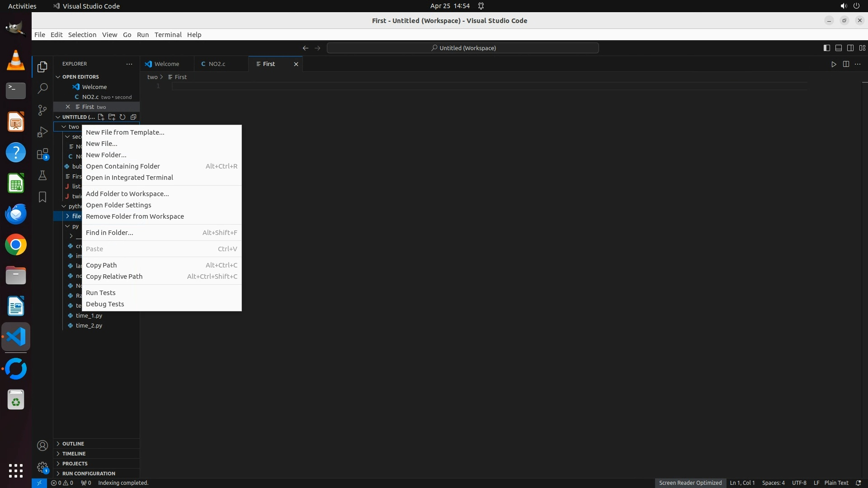Click the Testing flask icon
This screenshot has height=488, width=868.
tap(42, 175)
